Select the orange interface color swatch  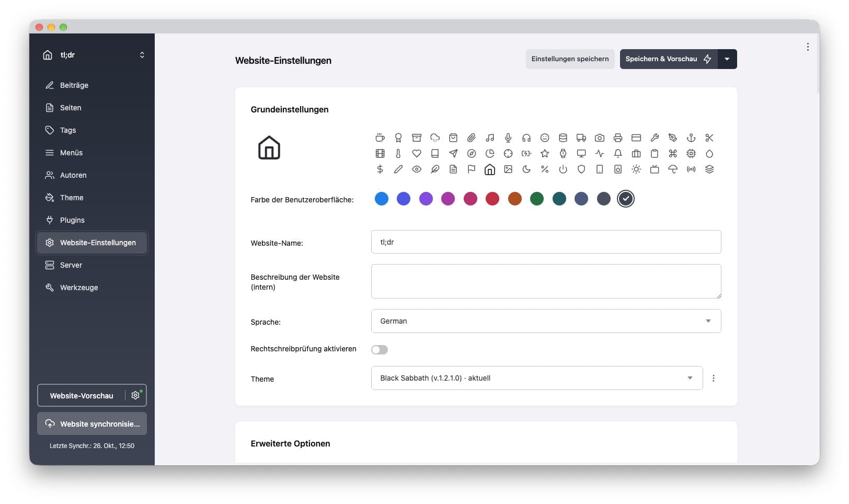[515, 199]
